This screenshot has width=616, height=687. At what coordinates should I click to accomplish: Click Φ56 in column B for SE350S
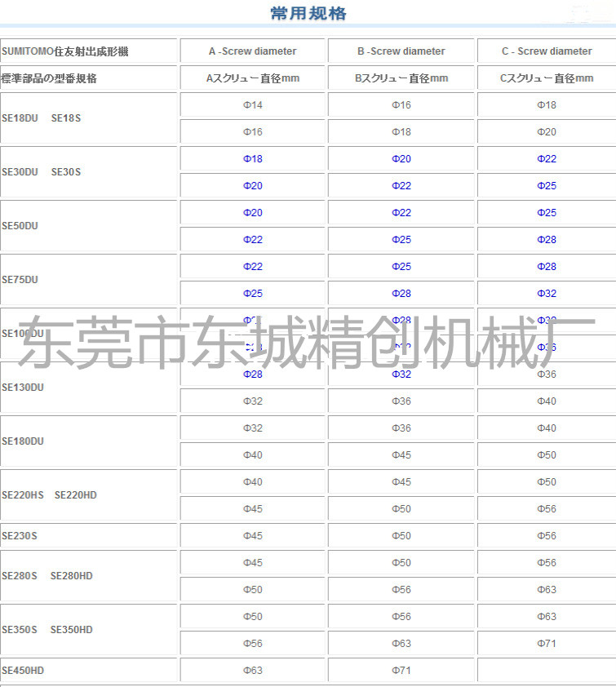(401, 617)
